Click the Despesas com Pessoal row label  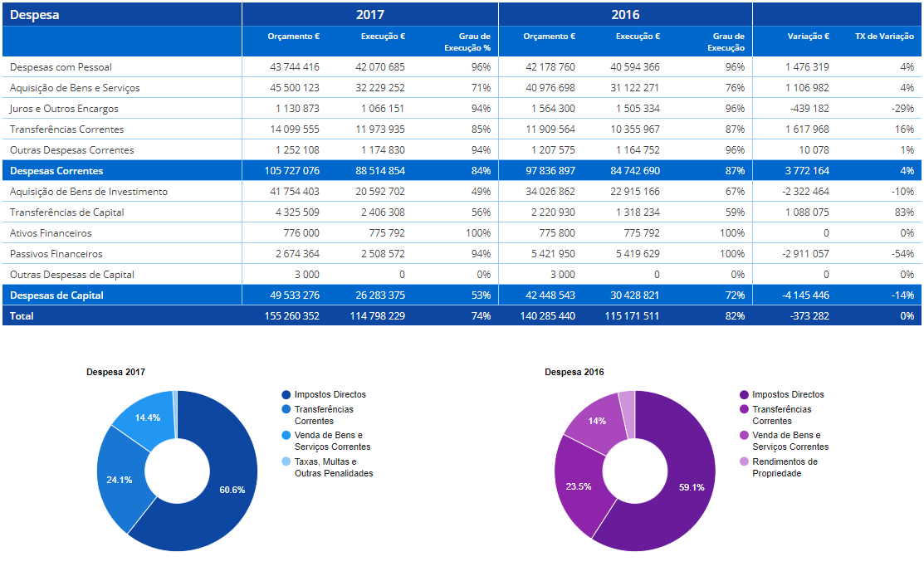pyautogui.click(x=61, y=67)
